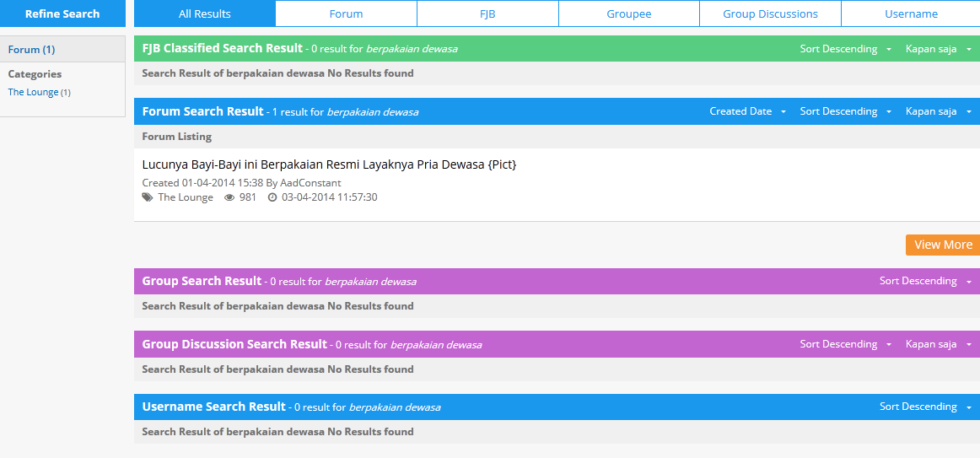The image size is (980, 458).
Task: Click Forum (1) in the Refine Search sidebar
Action: (x=31, y=50)
